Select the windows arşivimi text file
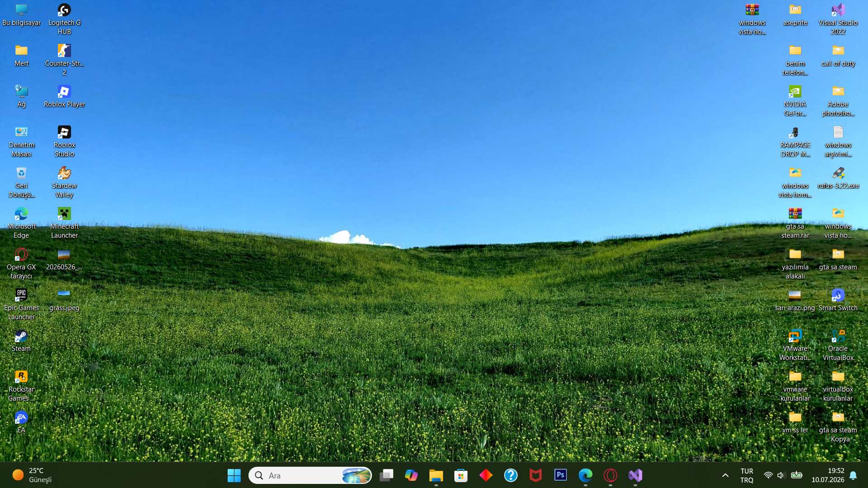 [x=838, y=142]
